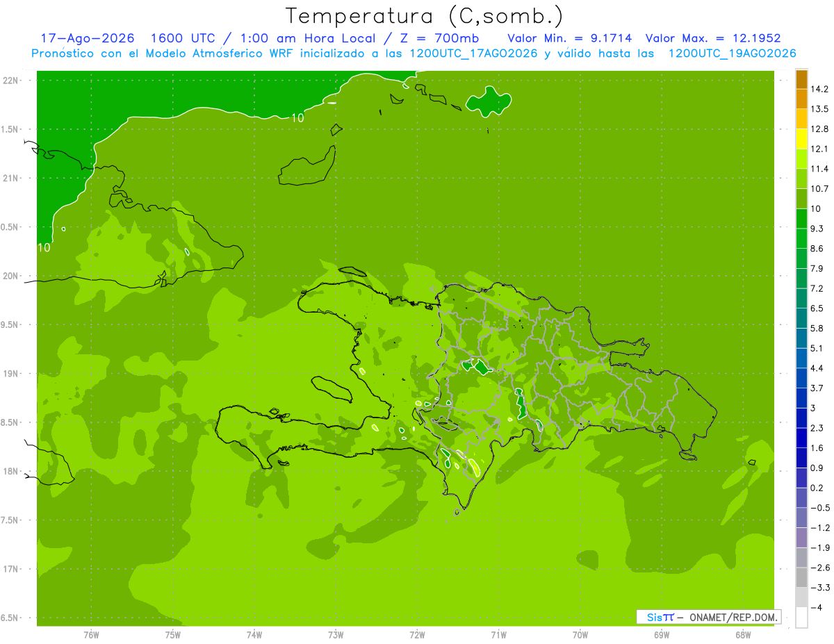The width and height of the screenshot is (834, 644).
Task: Click the "5.1" colorbar value
Action: pyautogui.click(x=817, y=348)
